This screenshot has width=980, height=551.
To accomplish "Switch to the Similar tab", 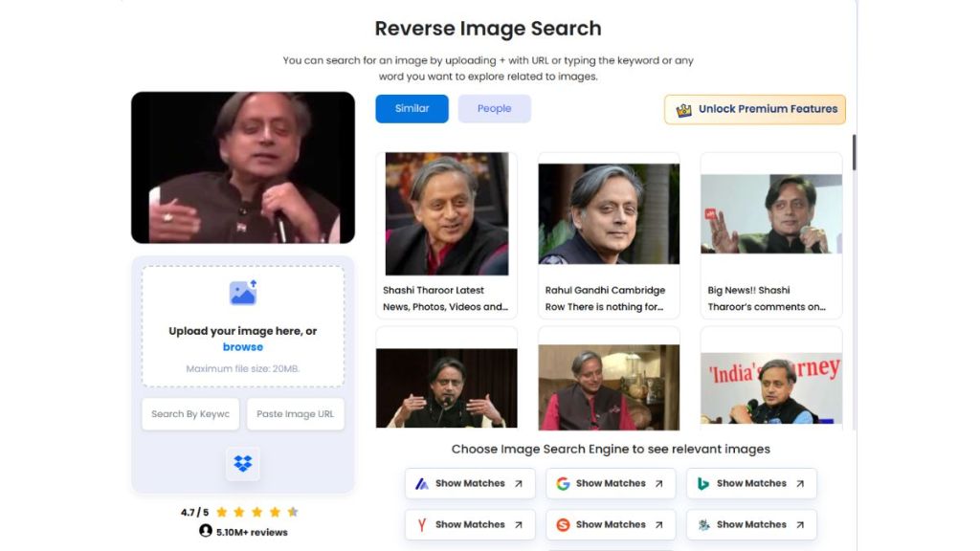I will [x=412, y=108].
